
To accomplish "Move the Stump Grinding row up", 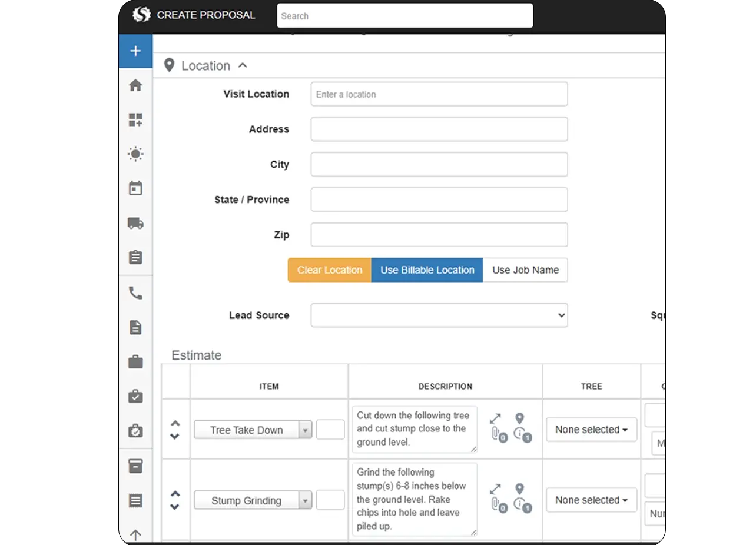I will pos(175,494).
